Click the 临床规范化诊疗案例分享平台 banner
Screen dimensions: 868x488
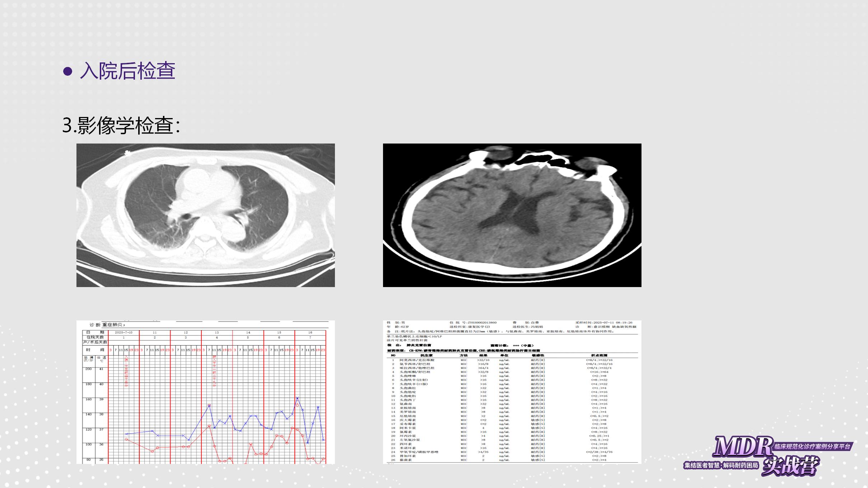point(812,447)
